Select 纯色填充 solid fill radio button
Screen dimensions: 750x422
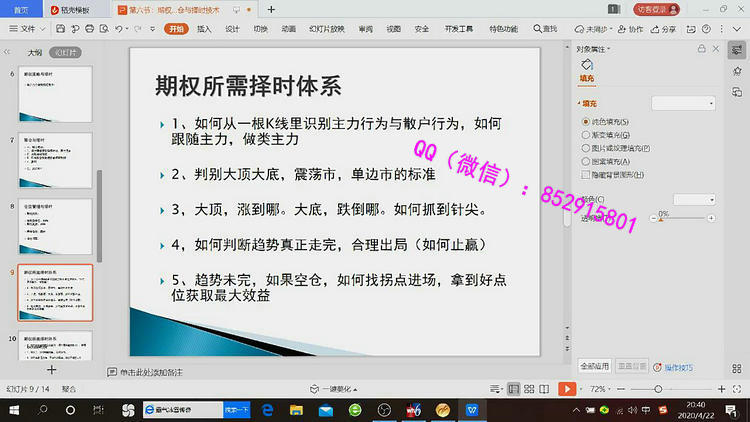(x=586, y=122)
